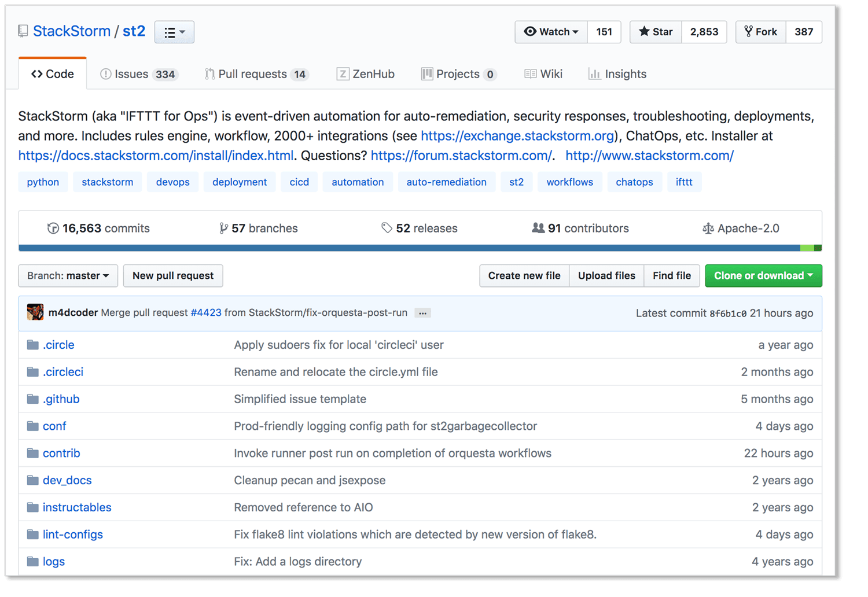Expand the commit message ellipsis button
Screen dimensions: 868x597
423,313
